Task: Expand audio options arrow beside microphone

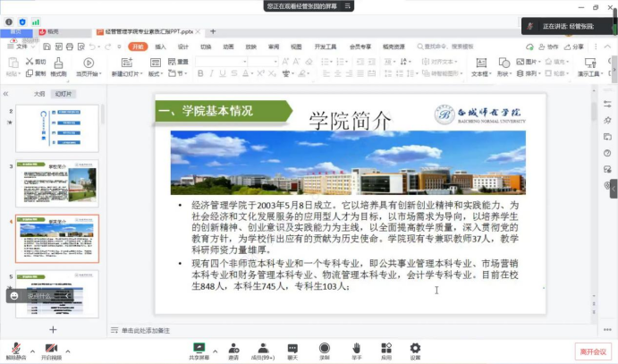Action: 33,351
